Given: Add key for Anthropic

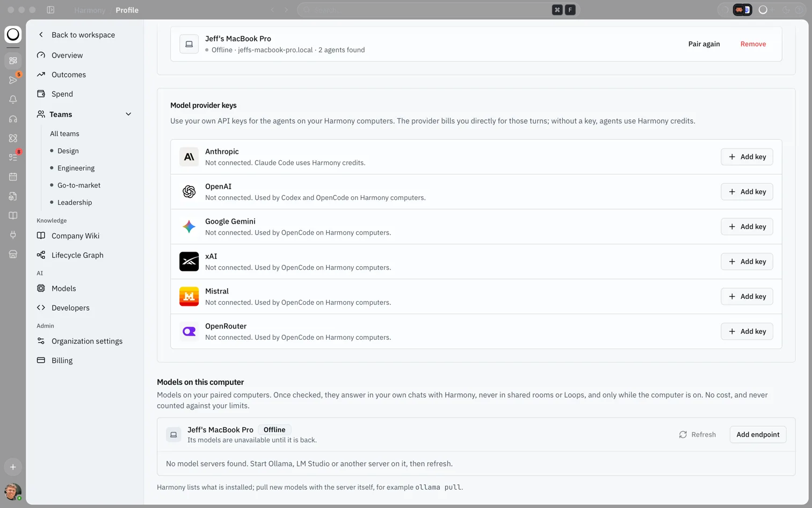Looking at the screenshot, I should [747, 157].
